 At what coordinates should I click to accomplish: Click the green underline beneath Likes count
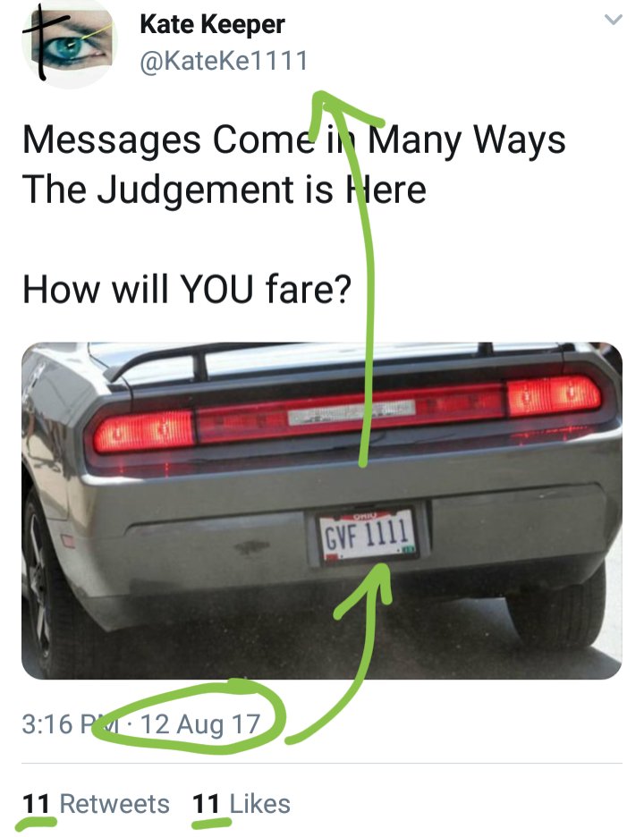click(x=211, y=823)
